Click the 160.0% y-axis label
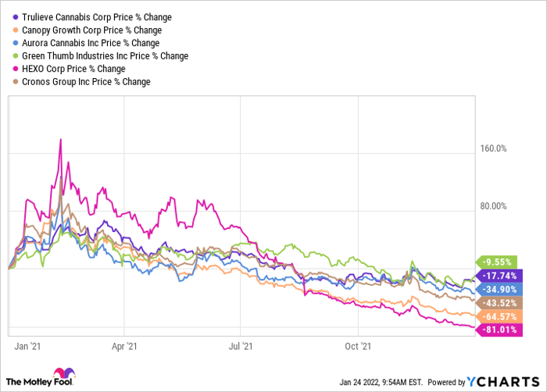Viewport: 547px width, 392px height. click(492, 148)
